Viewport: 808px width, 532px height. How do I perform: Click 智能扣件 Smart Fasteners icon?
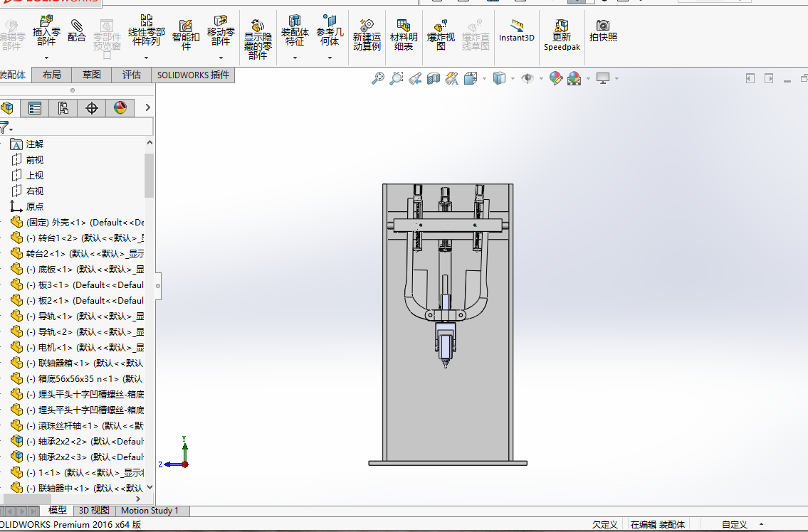[186, 35]
